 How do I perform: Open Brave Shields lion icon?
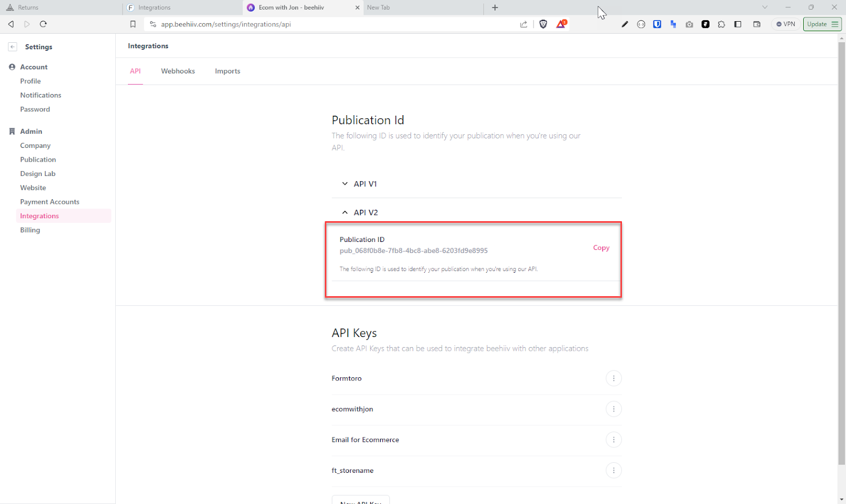543,24
